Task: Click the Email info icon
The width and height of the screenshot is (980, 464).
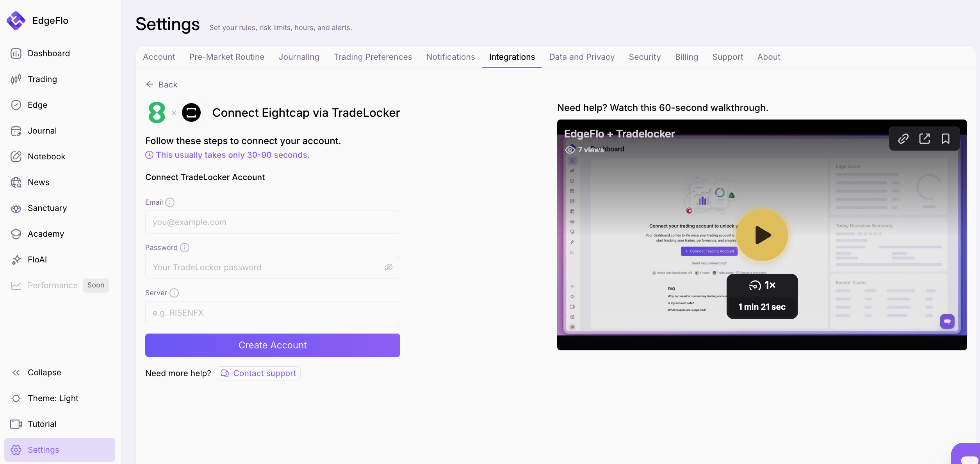Action: (x=170, y=202)
